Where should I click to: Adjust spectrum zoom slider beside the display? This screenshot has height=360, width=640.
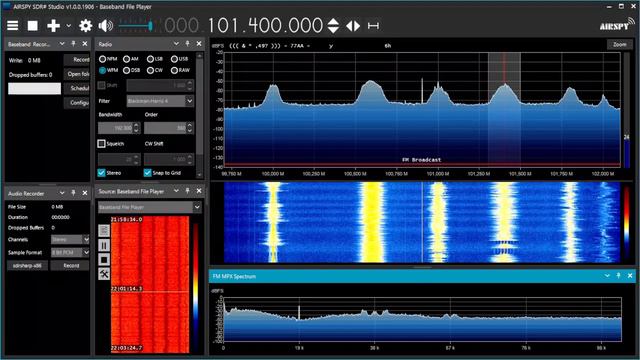627,109
